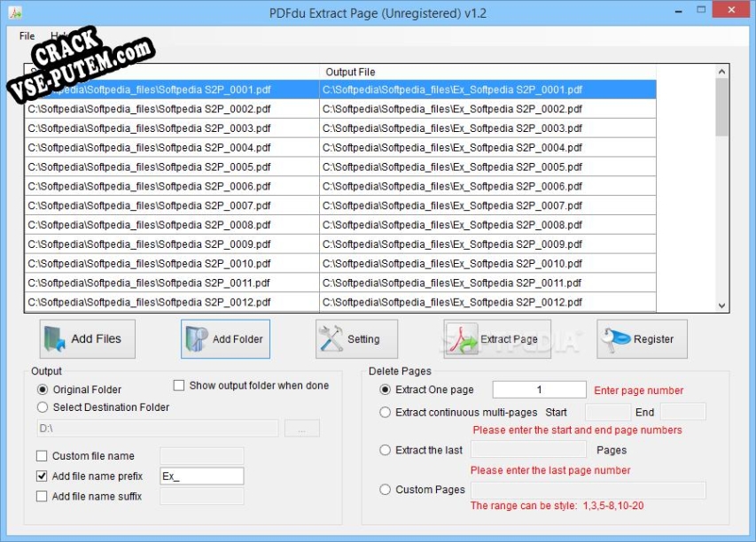Screen dimensions: 756x542
Task: Click the file name suffix text field
Action: (x=201, y=496)
